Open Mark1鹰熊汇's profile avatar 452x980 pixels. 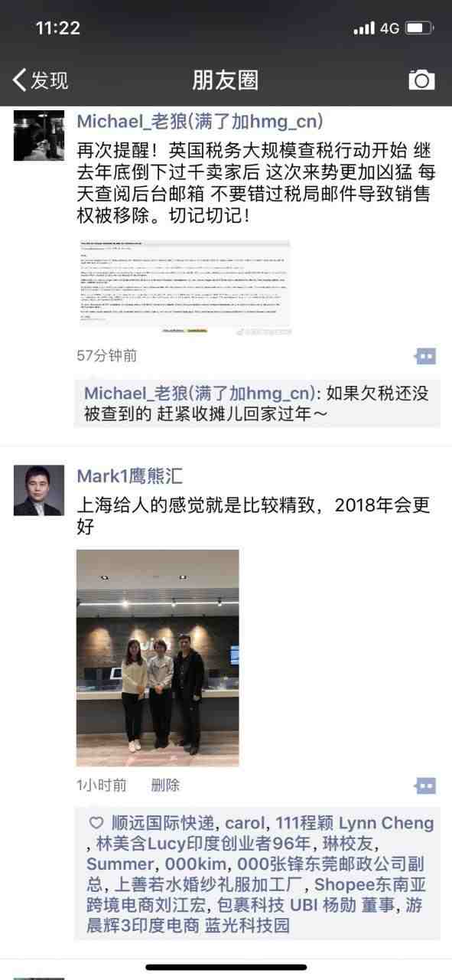tap(39, 490)
